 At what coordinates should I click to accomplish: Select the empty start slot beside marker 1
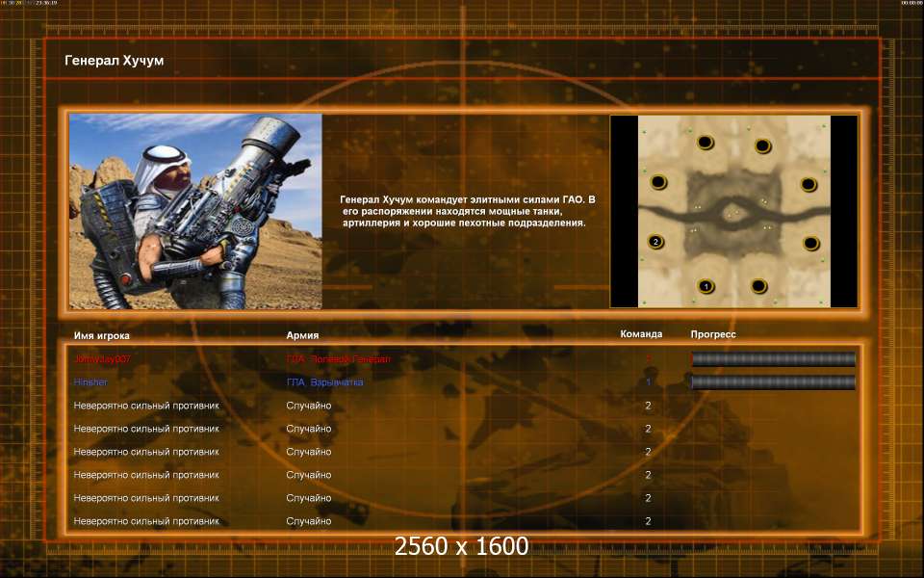(x=759, y=287)
